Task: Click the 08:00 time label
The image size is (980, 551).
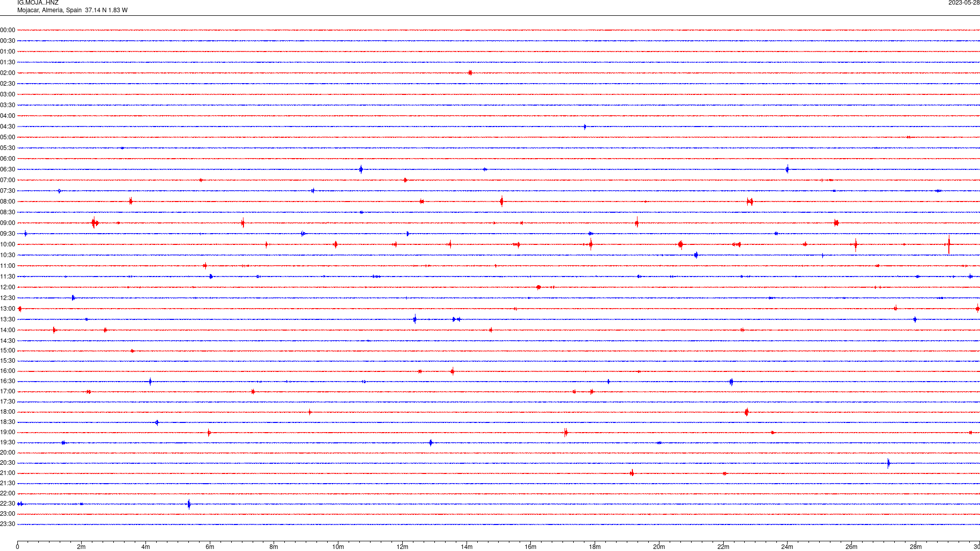Action: coord(8,202)
